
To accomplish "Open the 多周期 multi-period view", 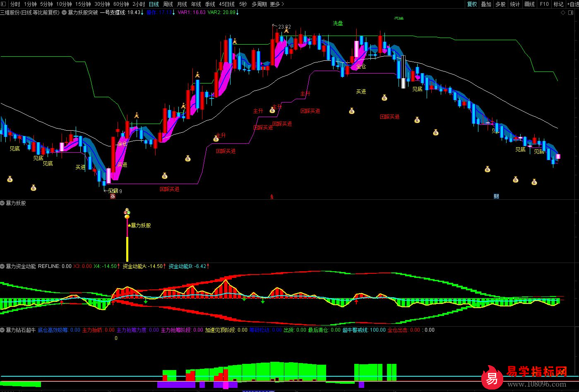I will [x=259, y=4].
